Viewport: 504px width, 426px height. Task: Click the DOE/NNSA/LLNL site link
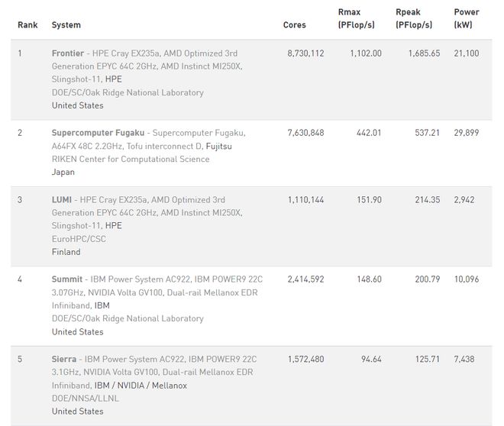[86, 399]
